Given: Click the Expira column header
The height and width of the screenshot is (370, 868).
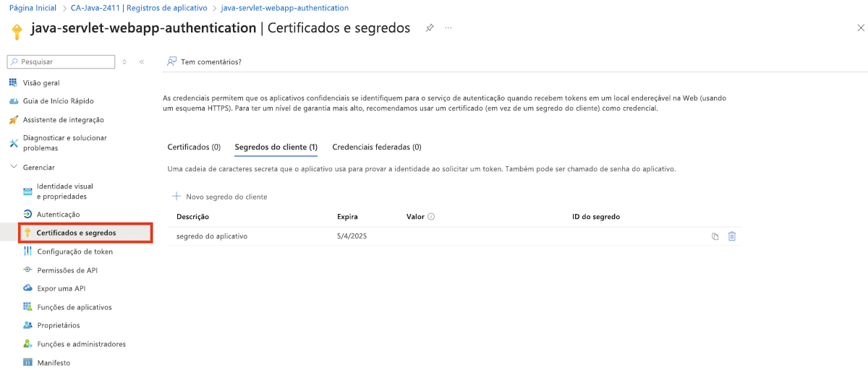Looking at the screenshot, I should (347, 217).
